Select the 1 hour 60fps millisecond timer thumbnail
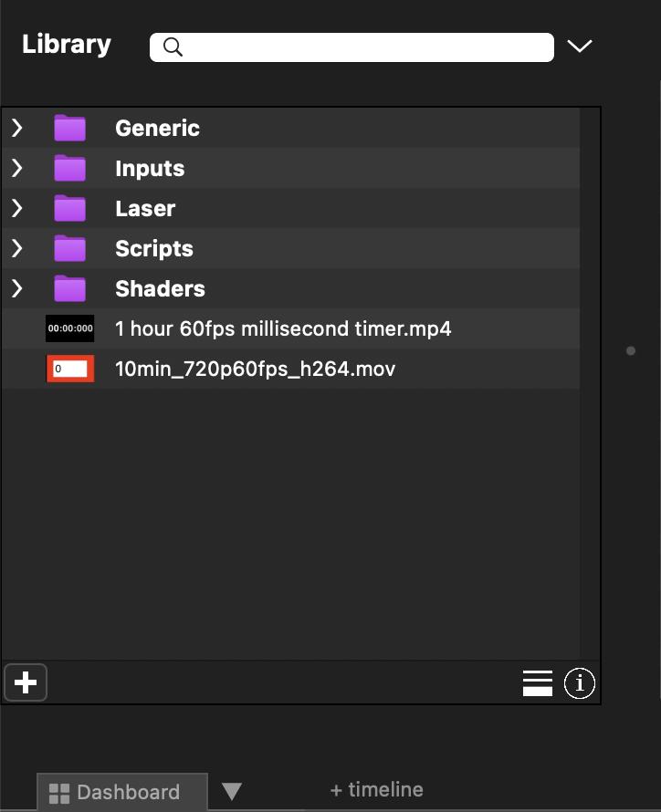 coord(70,328)
